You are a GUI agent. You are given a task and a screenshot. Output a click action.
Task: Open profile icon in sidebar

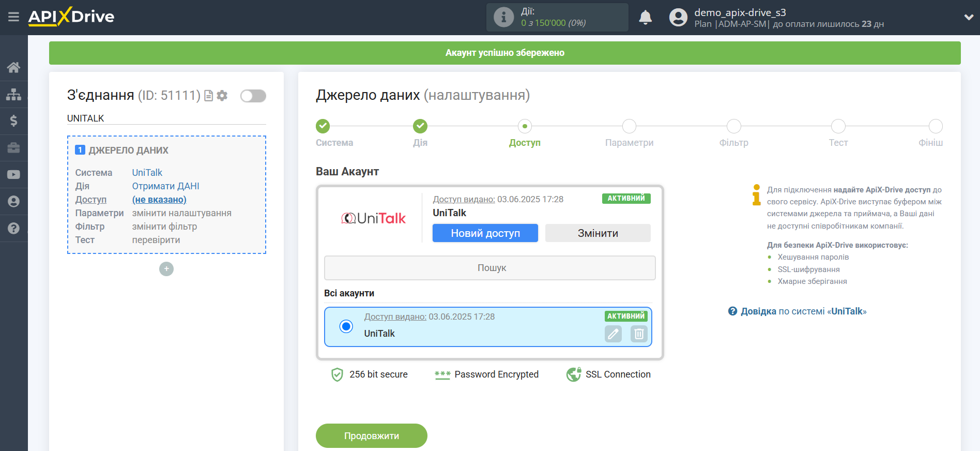pos(13,202)
